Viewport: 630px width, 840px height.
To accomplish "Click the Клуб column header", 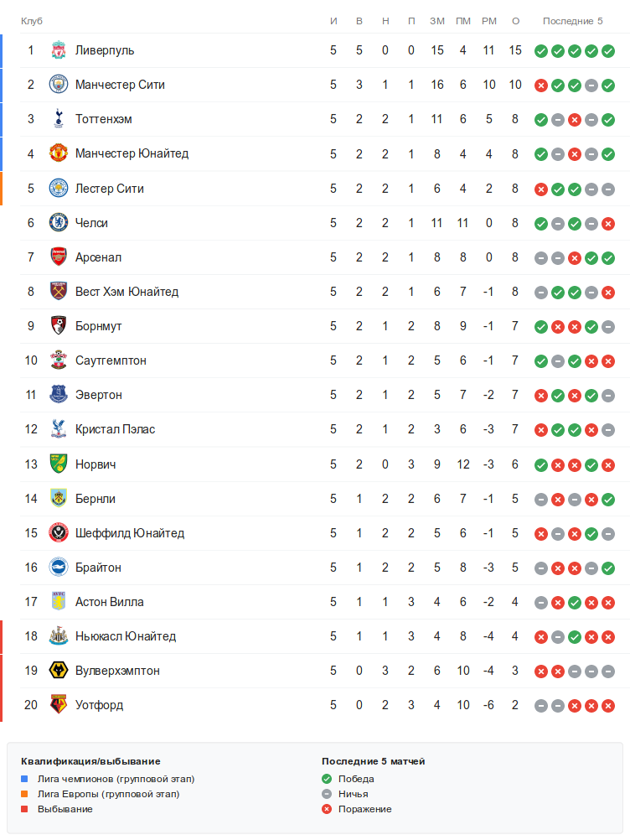I will pos(32,21).
